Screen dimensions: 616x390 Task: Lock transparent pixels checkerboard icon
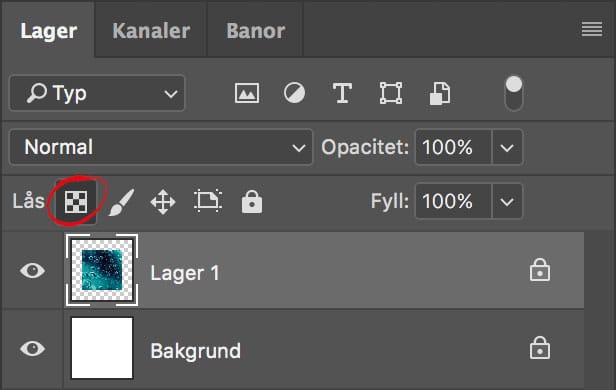pyautogui.click(x=76, y=202)
